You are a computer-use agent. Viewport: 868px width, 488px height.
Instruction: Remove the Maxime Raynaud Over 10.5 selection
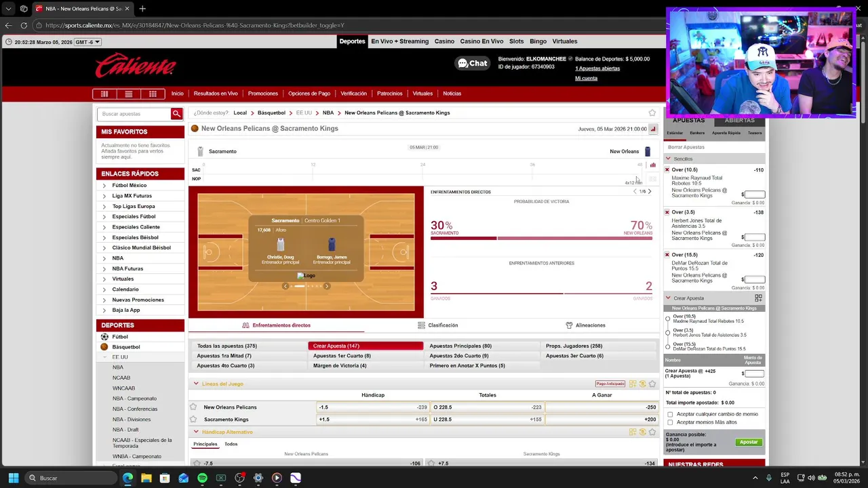click(x=667, y=170)
